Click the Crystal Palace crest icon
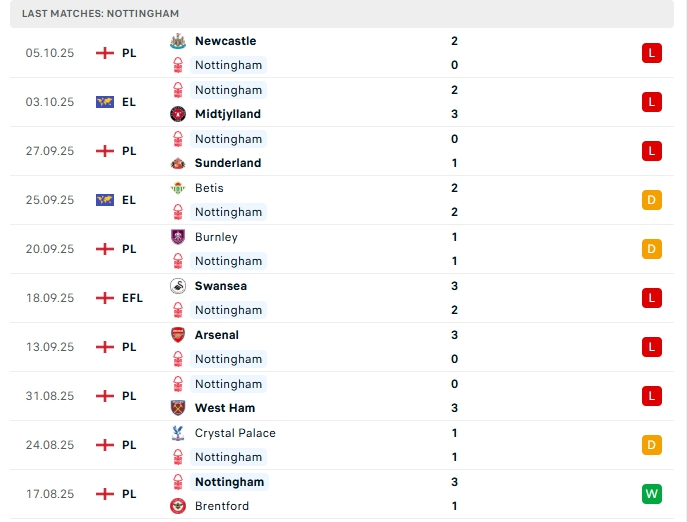 pyautogui.click(x=178, y=433)
